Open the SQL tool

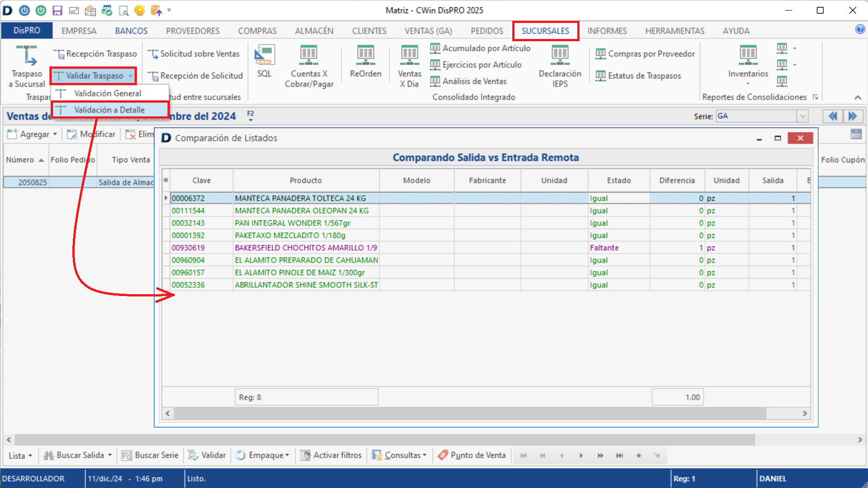pyautogui.click(x=264, y=61)
